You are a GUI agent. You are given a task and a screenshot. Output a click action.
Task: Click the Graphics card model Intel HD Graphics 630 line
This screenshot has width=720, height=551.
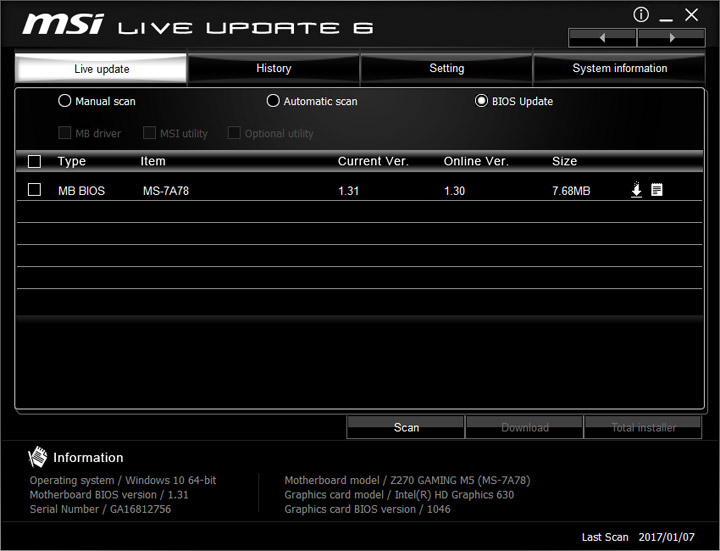399,495
